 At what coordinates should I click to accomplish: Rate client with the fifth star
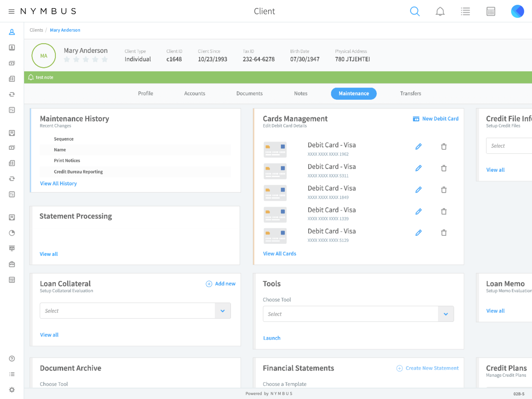click(105, 59)
